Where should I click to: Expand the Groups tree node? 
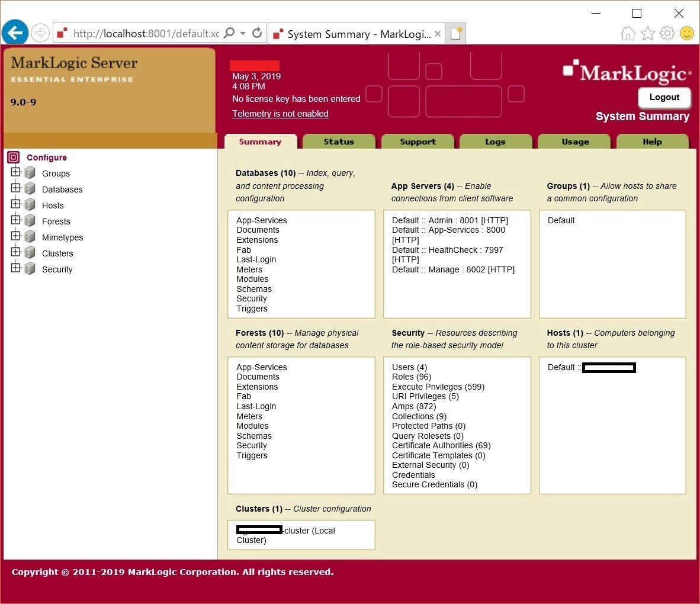click(15, 171)
